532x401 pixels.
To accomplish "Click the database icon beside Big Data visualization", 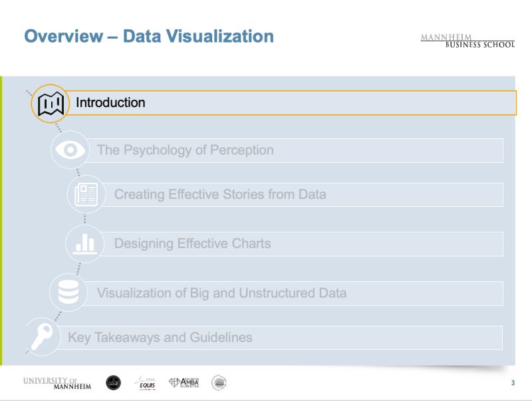I will pyautogui.click(x=68, y=293).
